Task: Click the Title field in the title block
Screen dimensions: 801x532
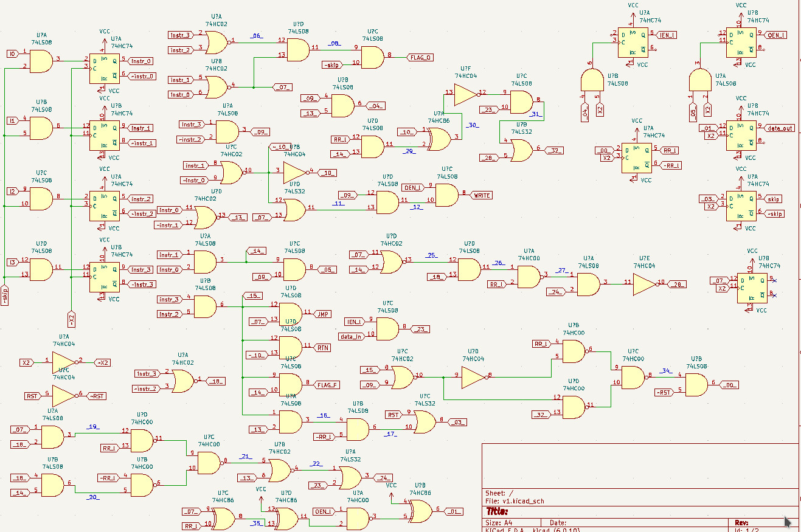Action: coord(499,511)
